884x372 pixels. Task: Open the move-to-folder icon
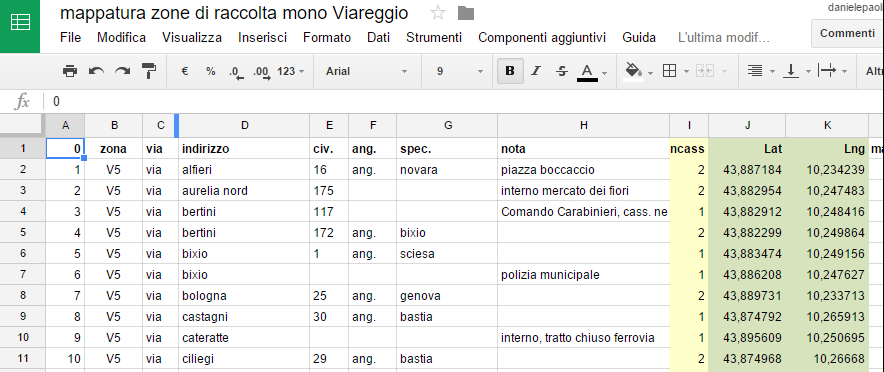466,13
